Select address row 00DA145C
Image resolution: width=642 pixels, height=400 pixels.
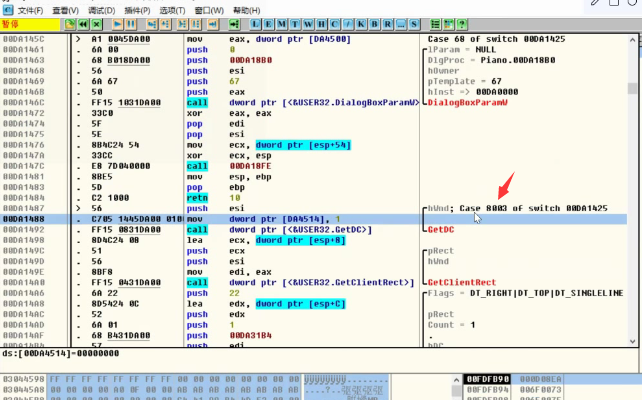pos(24,39)
